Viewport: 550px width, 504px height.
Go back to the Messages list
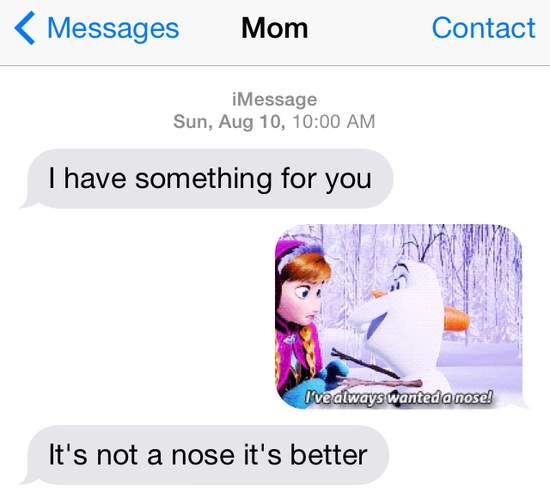[113, 28]
